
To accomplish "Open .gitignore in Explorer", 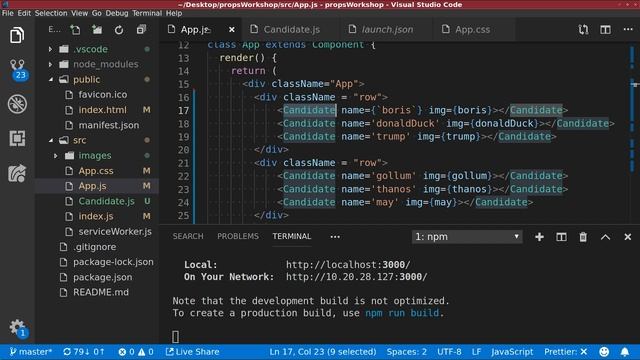I will pos(94,247).
